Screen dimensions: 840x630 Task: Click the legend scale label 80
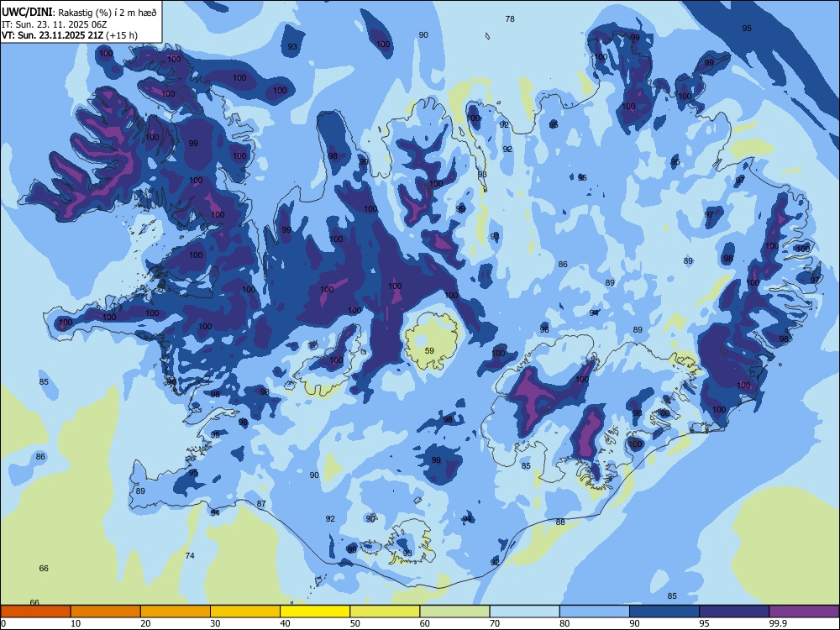click(x=564, y=623)
